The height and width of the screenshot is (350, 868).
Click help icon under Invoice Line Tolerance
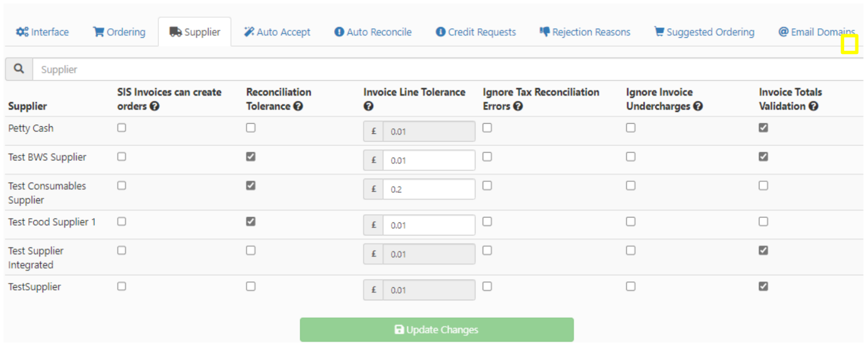pyautogui.click(x=368, y=106)
